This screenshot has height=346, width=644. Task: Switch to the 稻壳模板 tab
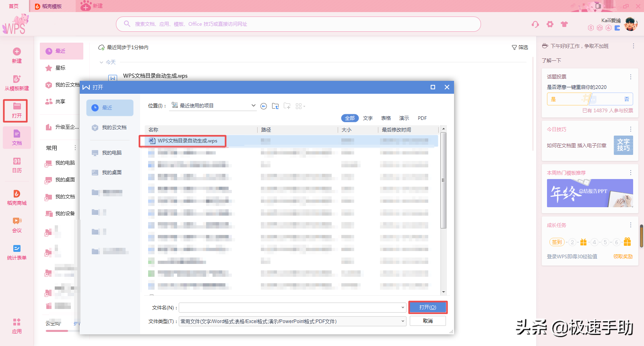tap(52, 6)
